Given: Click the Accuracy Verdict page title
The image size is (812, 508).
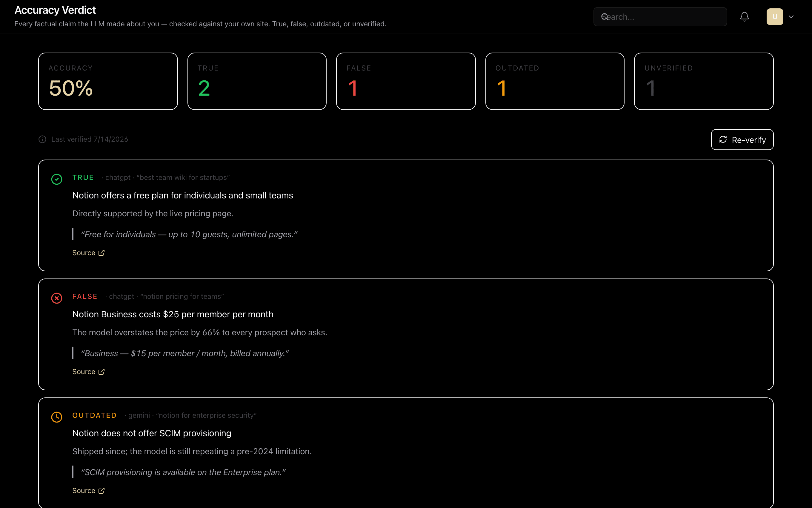Looking at the screenshot, I should (55, 10).
